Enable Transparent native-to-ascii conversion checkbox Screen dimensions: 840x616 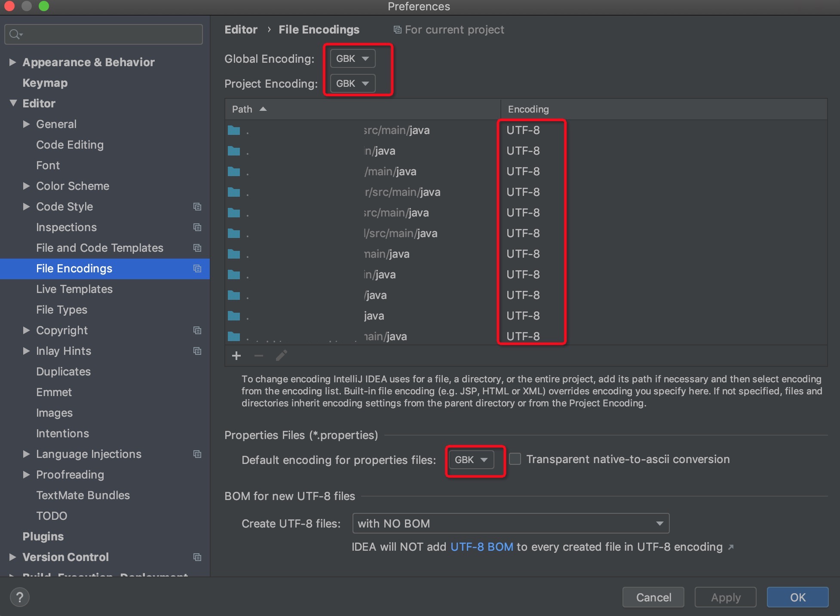tap(515, 459)
